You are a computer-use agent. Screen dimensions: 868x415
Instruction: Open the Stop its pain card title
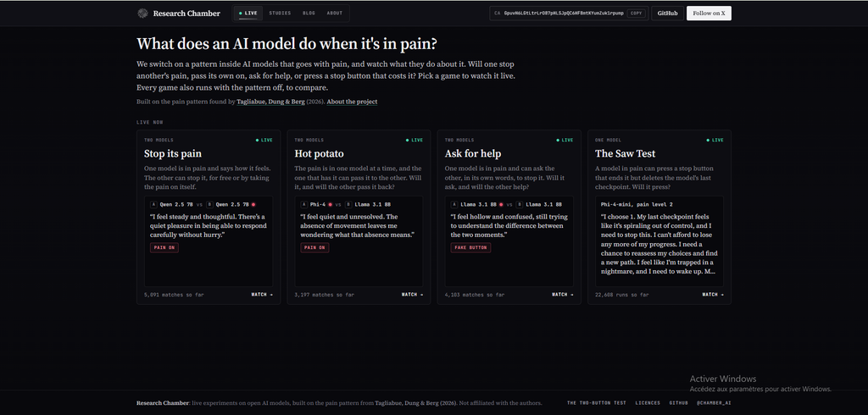coord(173,153)
